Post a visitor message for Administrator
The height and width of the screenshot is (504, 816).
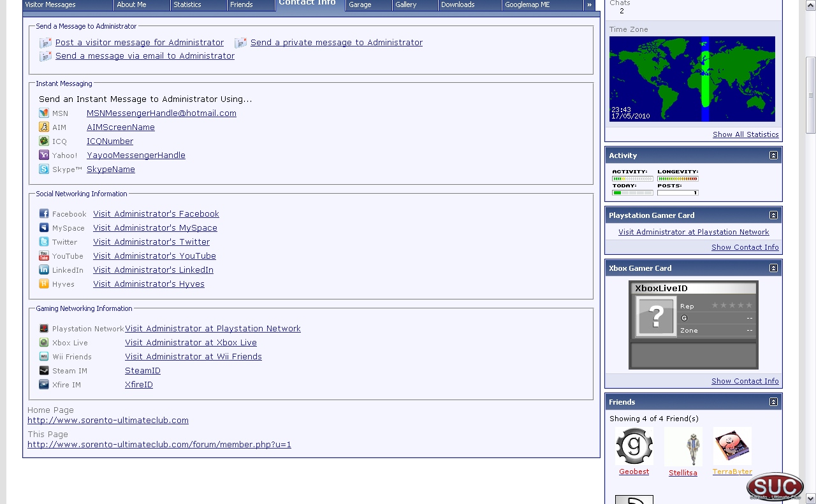click(140, 43)
